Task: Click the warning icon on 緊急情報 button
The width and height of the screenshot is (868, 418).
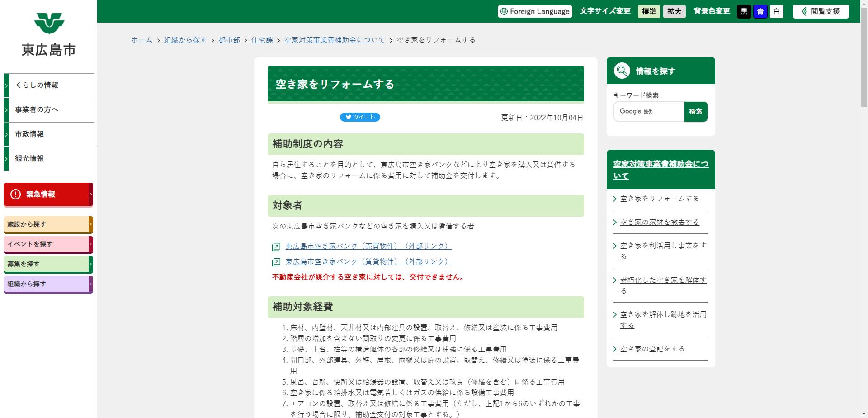Action: [x=15, y=194]
